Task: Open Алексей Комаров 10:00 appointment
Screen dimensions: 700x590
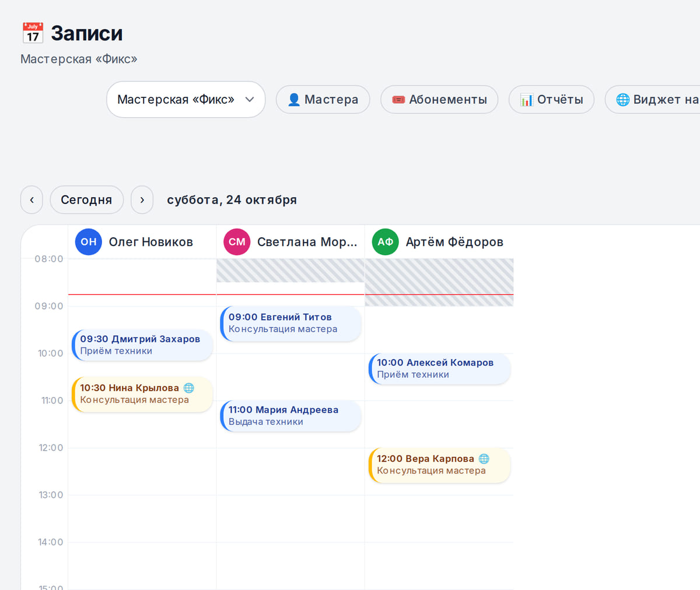Action: pyautogui.click(x=439, y=369)
